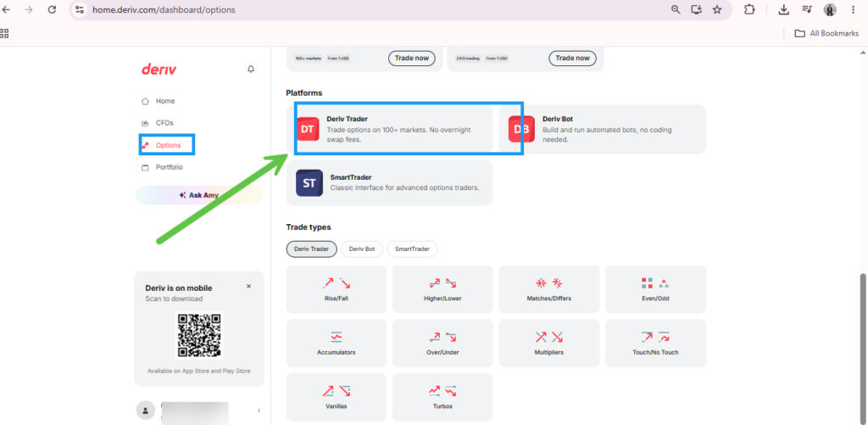Image resolution: width=868 pixels, height=425 pixels.
Task: Dismiss the Deriv is on mobile card
Action: [248, 287]
